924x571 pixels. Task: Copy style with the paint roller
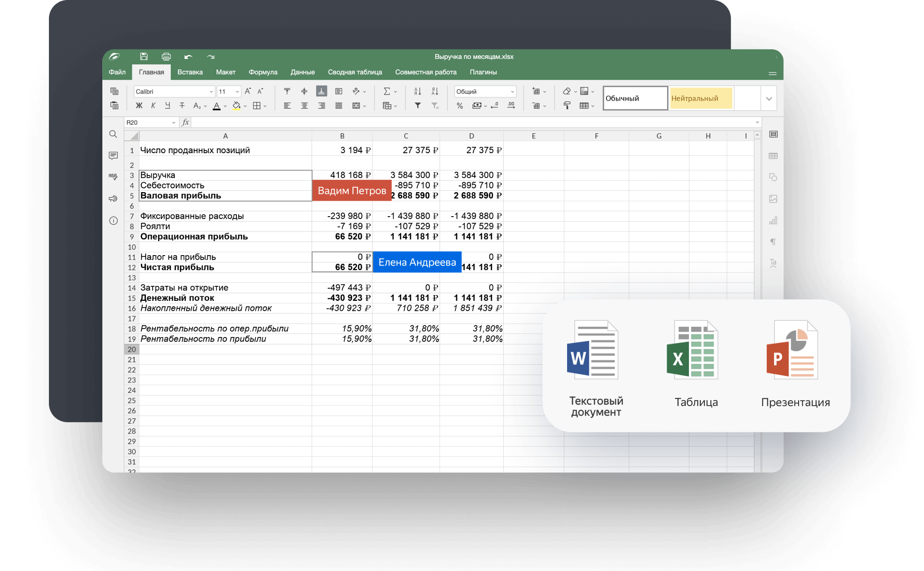[x=567, y=106]
